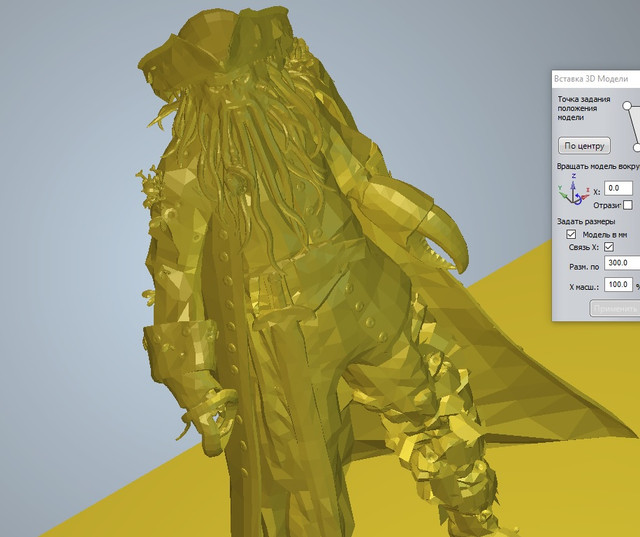Click the XYZ rotation axes icon

(573, 190)
